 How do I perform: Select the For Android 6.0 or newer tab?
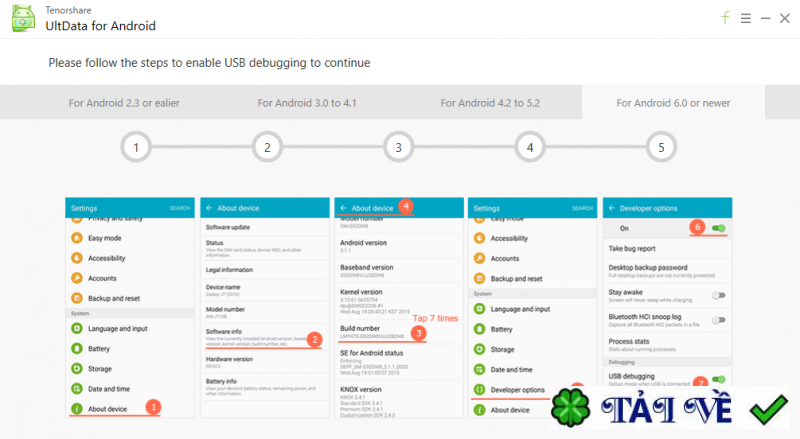pyautogui.click(x=673, y=103)
